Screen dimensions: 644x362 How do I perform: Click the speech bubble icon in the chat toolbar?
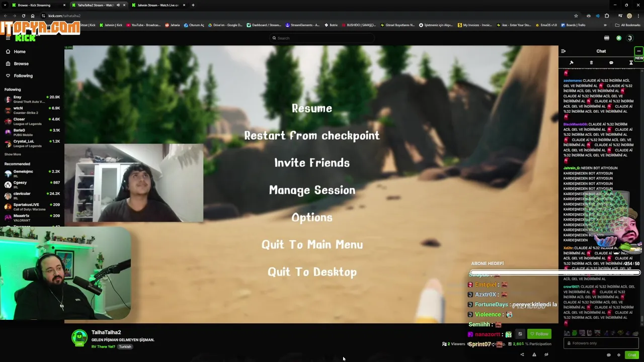click(x=611, y=63)
